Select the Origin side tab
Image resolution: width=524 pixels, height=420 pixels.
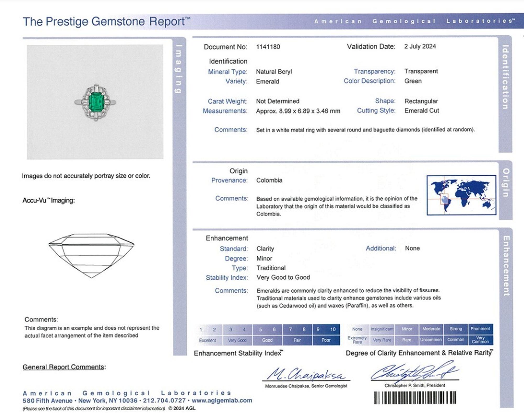(x=506, y=183)
